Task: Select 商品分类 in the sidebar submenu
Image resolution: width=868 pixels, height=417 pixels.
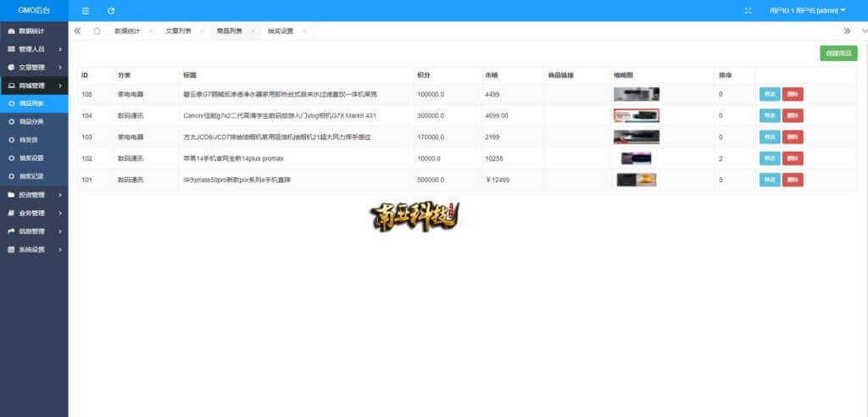Action: 31,122
